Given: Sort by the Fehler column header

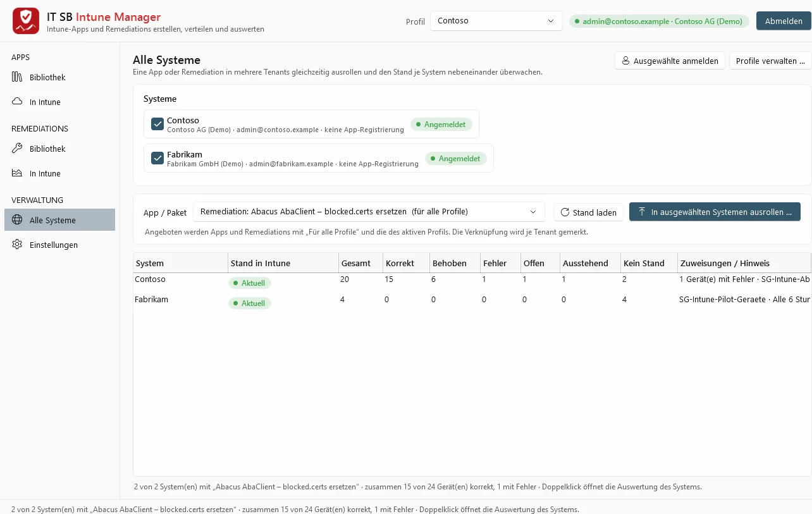Looking at the screenshot, I should (500, 263).
